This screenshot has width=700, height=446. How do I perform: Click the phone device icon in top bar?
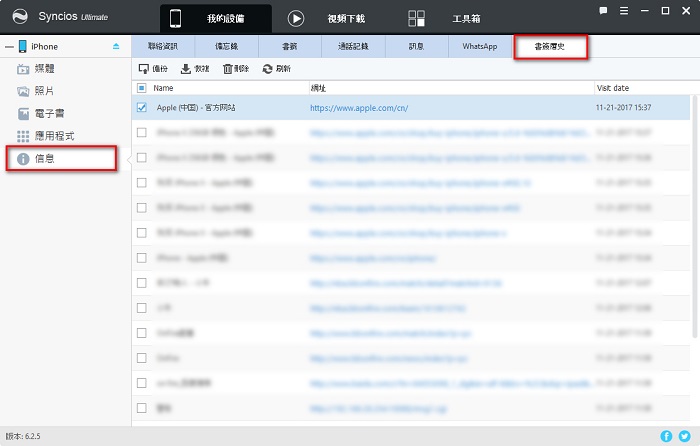pyautogui.click(x=175, y=18)
